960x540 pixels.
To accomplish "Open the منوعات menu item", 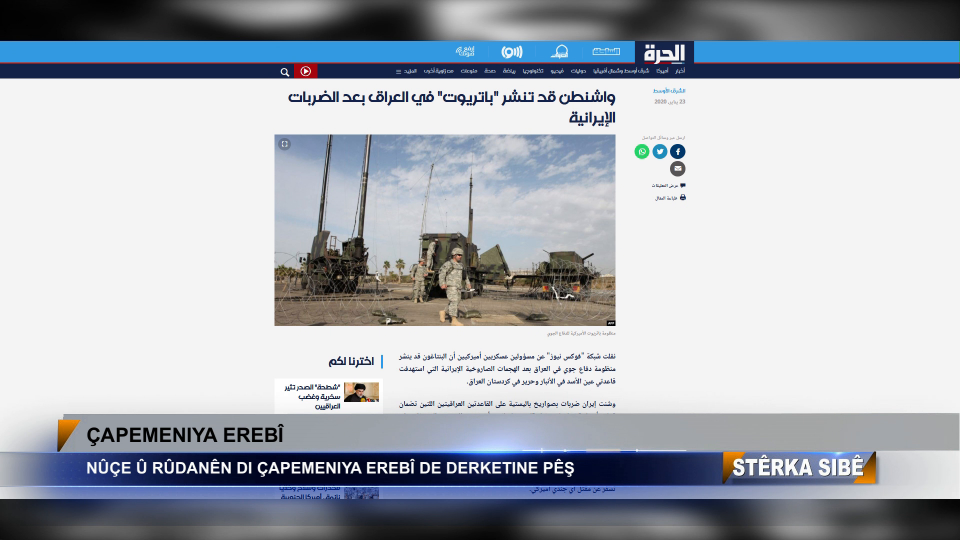I will 469,71.
